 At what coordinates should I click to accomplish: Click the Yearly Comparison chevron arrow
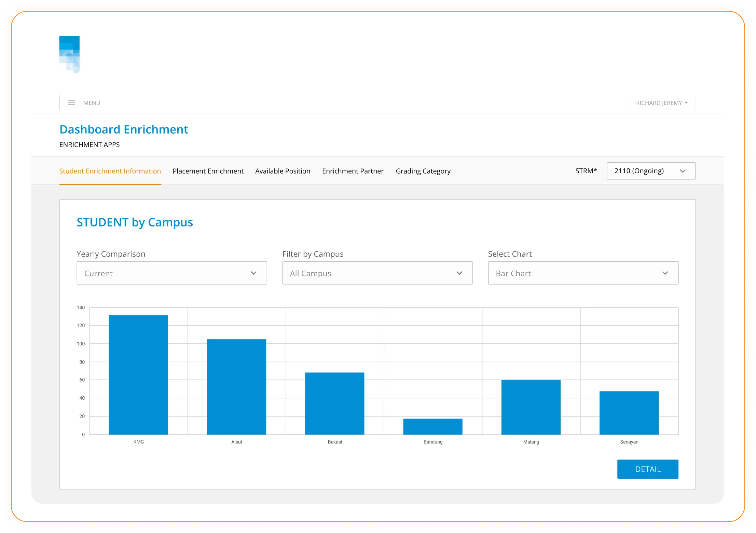click(x=253, y=273)
